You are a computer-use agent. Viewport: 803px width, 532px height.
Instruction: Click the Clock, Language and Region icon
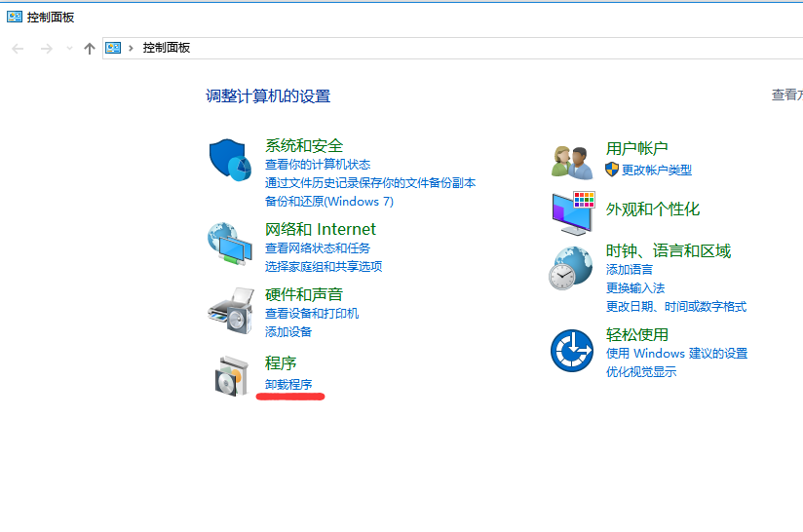(x=572, y=268)
